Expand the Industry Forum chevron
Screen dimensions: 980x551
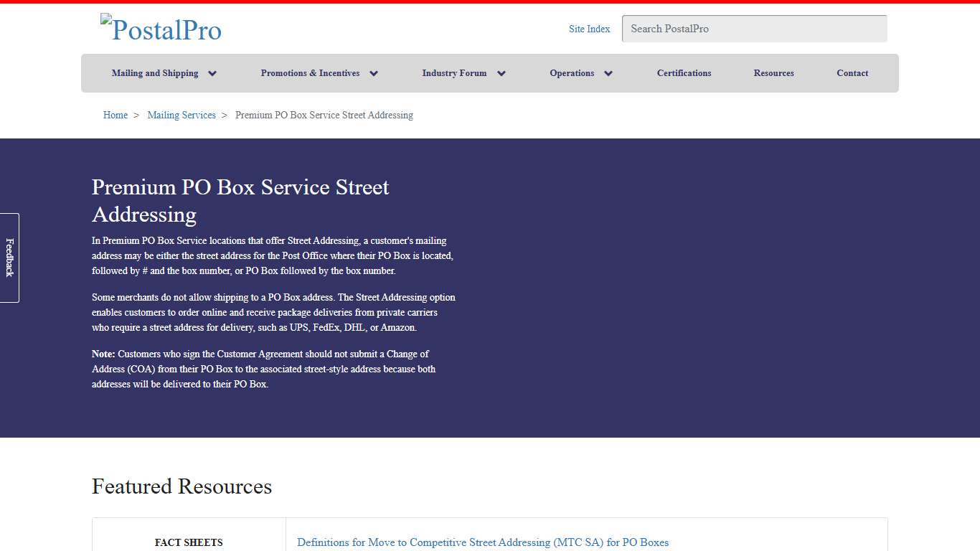coord(501,72)
